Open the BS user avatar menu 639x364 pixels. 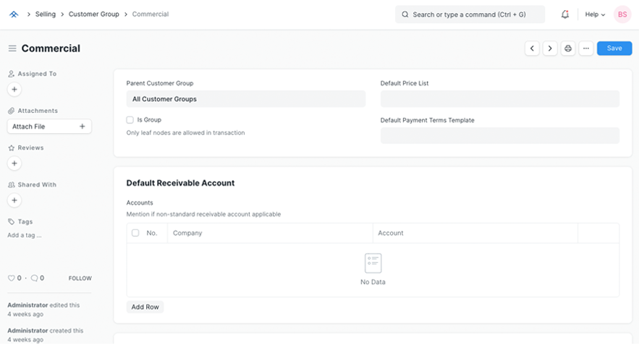coord(622,14)
